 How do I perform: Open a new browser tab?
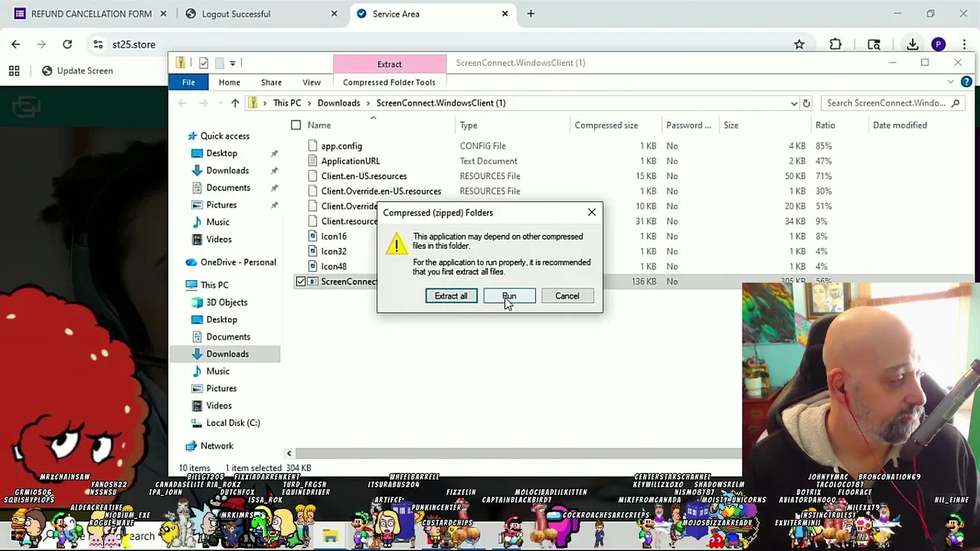[x=531, y=14]
